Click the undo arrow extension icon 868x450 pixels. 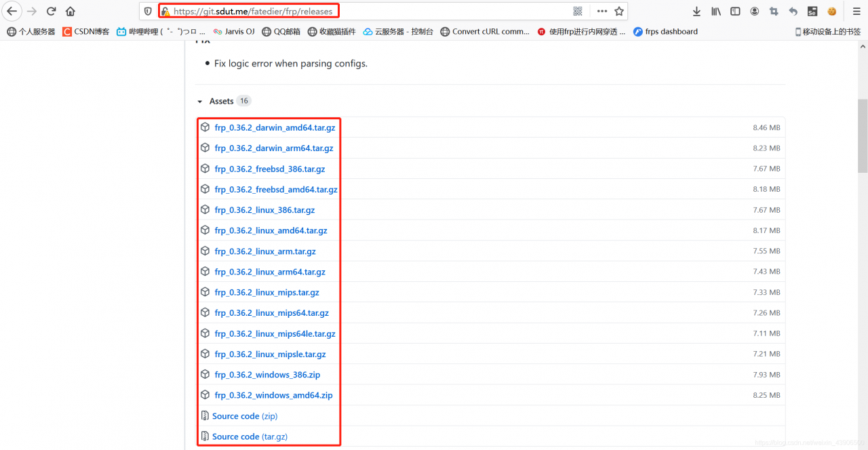pyautogui.click(x=793, y=11)
